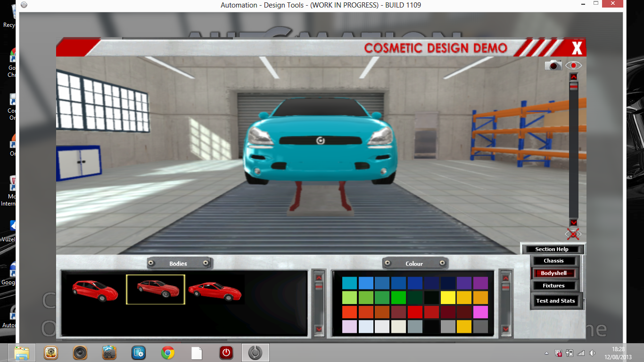Click the Colour scrollbar red handle
This screenshot has height=362, width=644.
point(505,287)
